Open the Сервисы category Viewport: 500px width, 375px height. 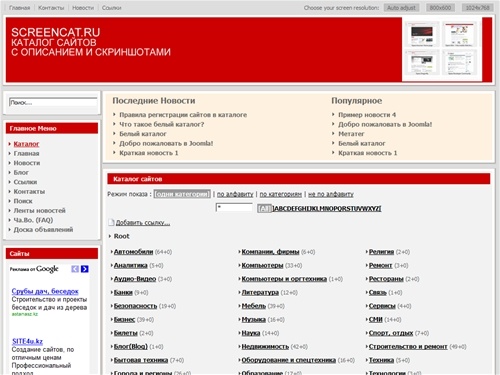click(x=382, y=306)
